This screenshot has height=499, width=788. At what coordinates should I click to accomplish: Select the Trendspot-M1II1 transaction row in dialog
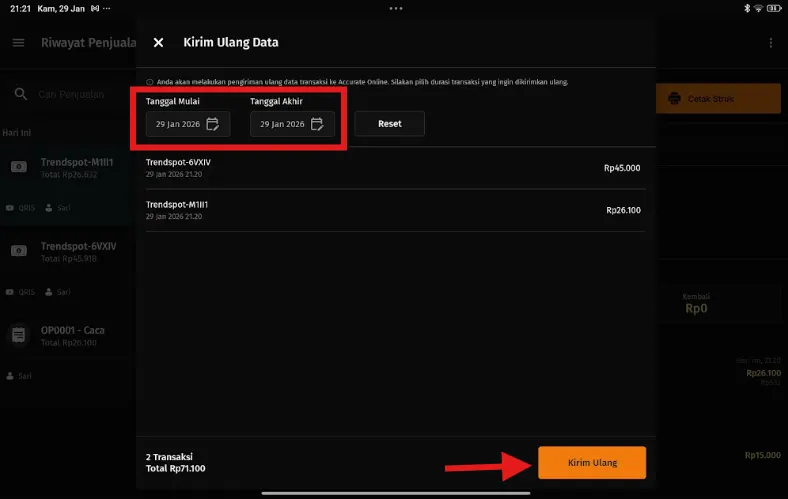(395, 210)
